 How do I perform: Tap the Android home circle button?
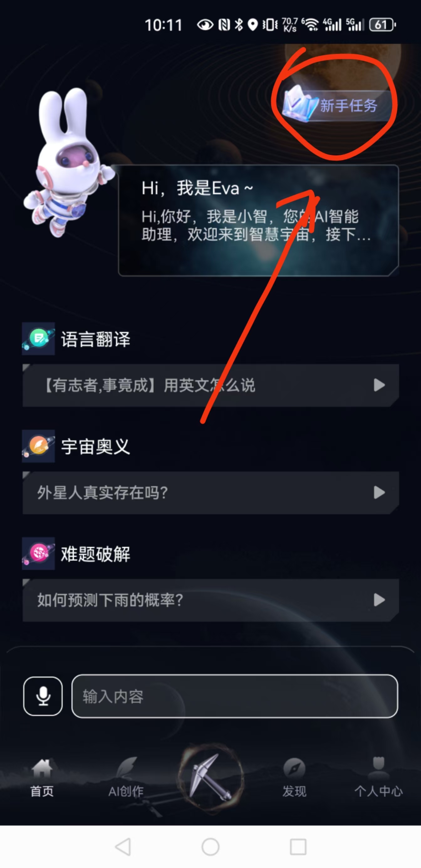point(211,847)
